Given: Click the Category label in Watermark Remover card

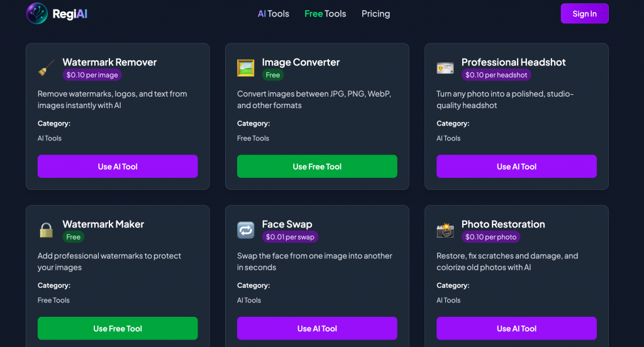Looking at the screenshot, I should 54,123.
